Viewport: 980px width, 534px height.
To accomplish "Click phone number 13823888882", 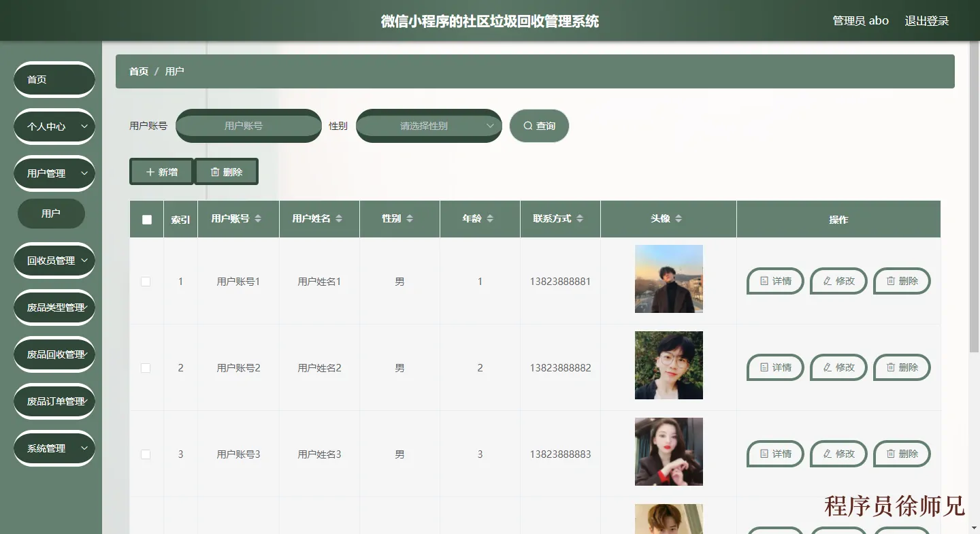I will (x=560, y=368).
